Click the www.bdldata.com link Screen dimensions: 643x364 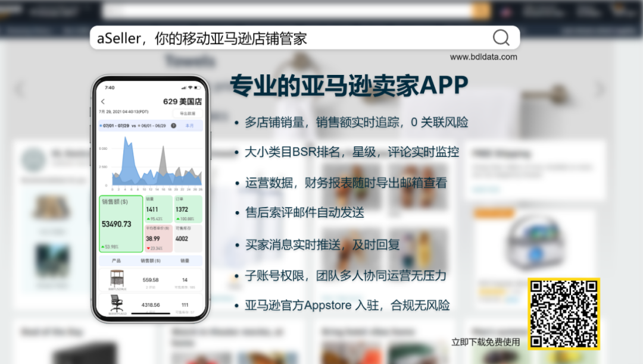point(483,57)
